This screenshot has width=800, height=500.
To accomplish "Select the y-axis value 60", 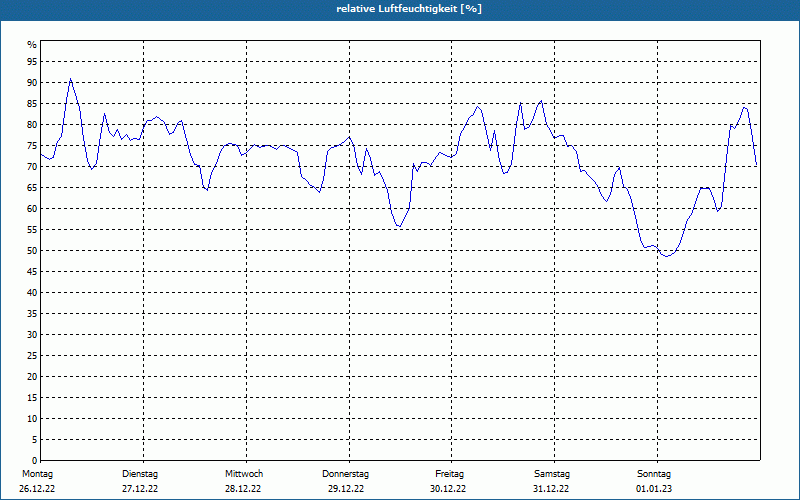I will click(x=32, y=209).
